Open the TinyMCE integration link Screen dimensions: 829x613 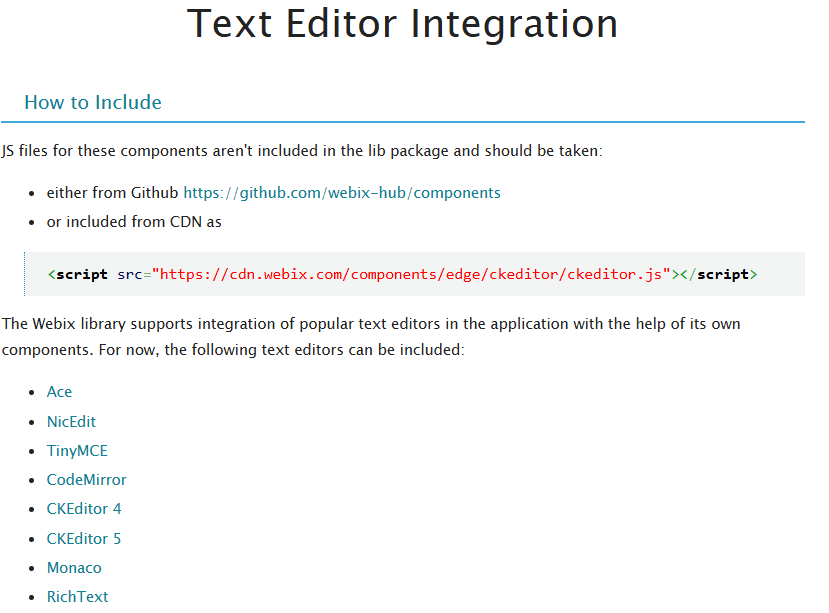tap(77, 450)
